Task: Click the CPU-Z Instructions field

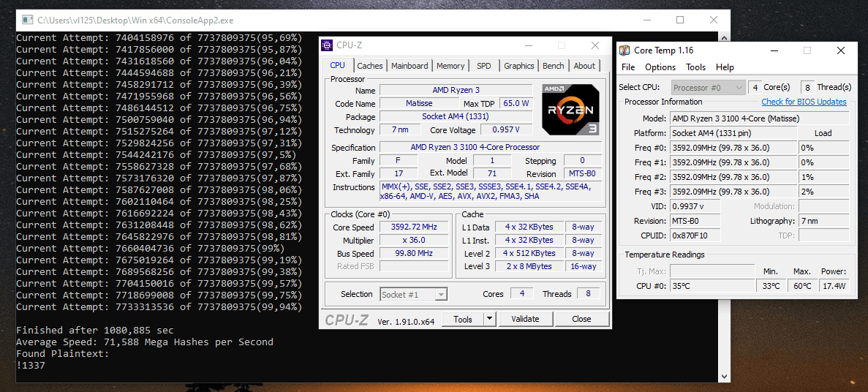Action: coord(491,192)
